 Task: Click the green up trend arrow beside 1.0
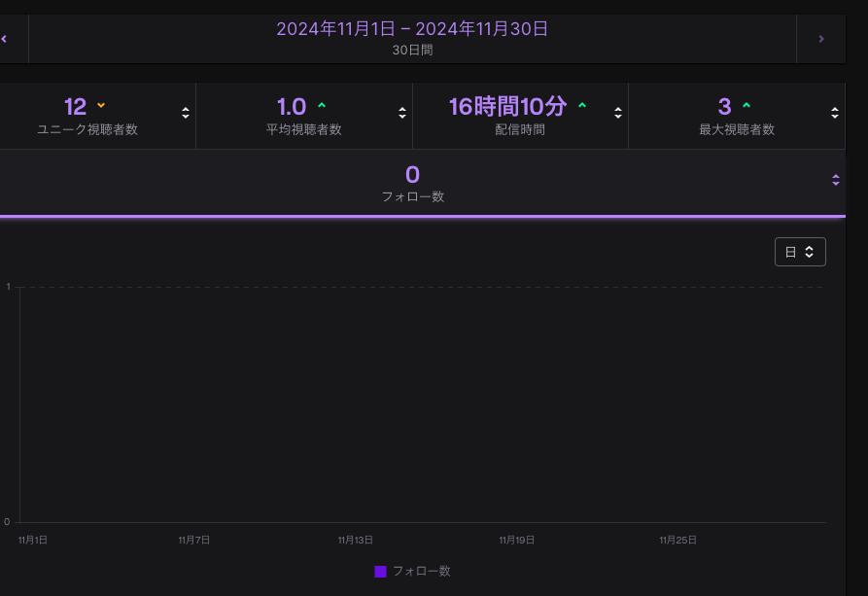pos(322,105)
